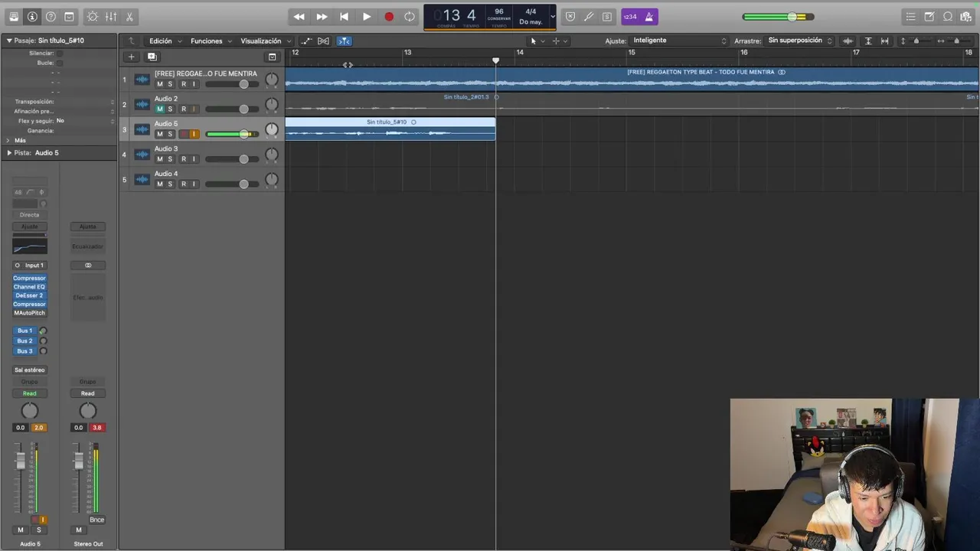Toggle the horizontal auto zoom button
The width and height of the screenshot is (980, 551).
(x=884, y=41)
